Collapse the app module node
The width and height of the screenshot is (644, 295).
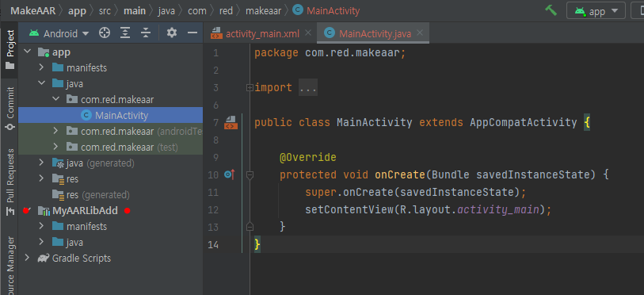(28, 52)
